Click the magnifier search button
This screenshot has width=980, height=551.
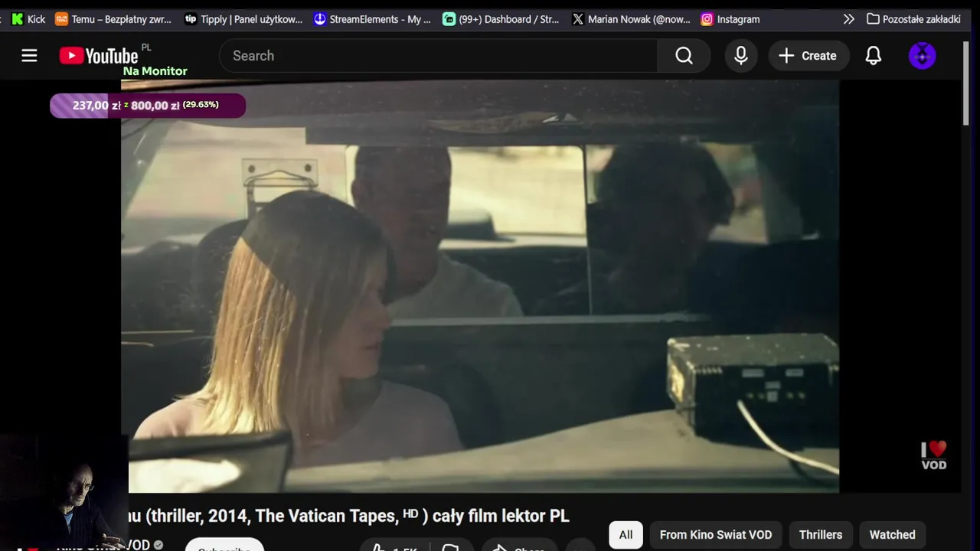pos(684,56)
